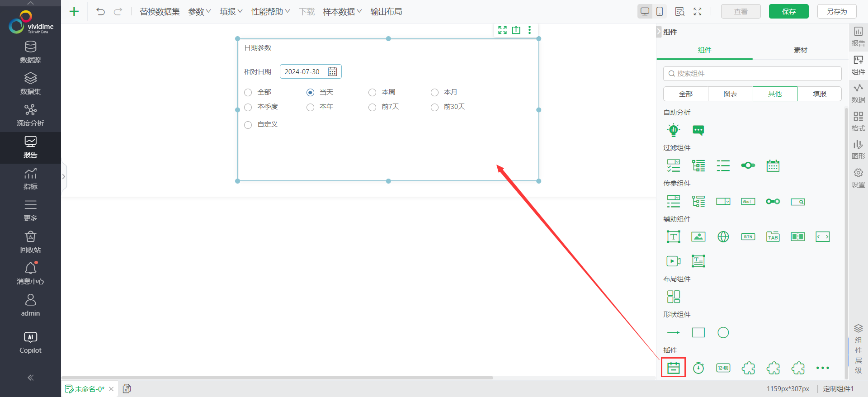The height and width of the screenshot is (397, 868).
Task: Add the TAB component
Action: point(773,236)
